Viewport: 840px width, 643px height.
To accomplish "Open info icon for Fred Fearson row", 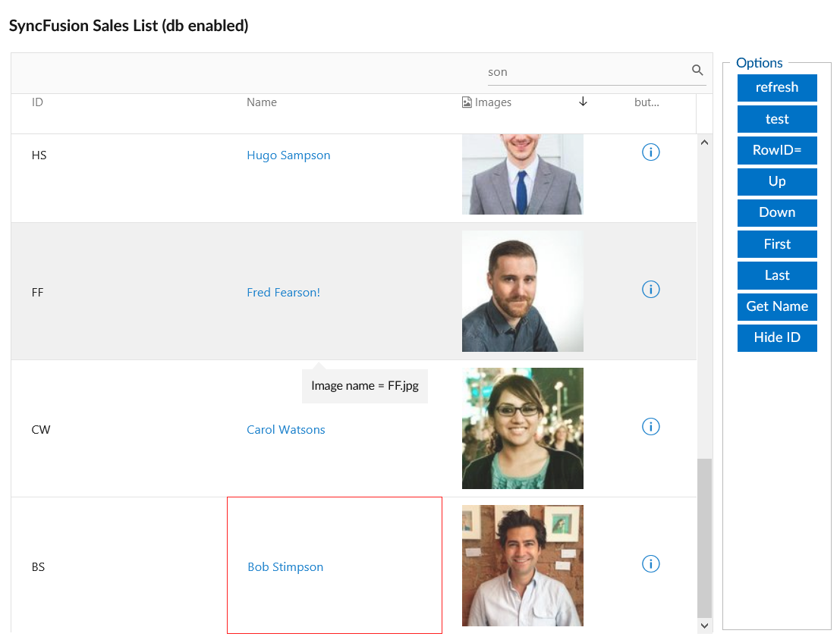I will coord(650,290).
